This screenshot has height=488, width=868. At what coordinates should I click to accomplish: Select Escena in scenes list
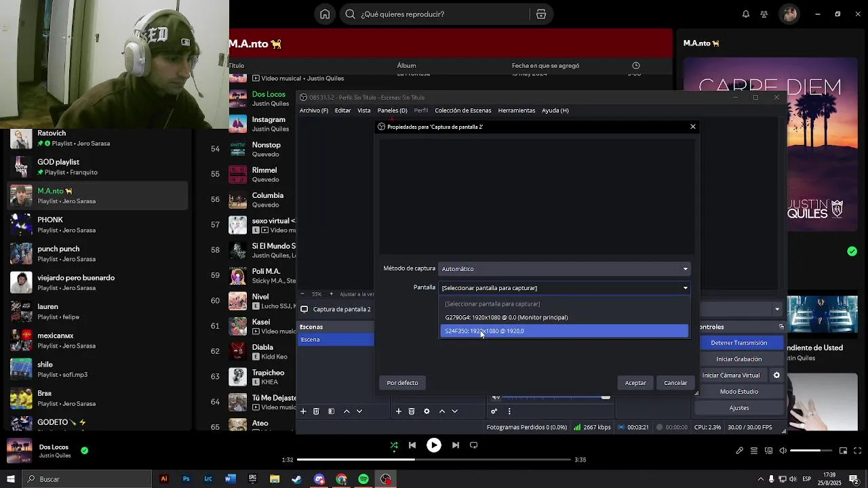(336, 340)
